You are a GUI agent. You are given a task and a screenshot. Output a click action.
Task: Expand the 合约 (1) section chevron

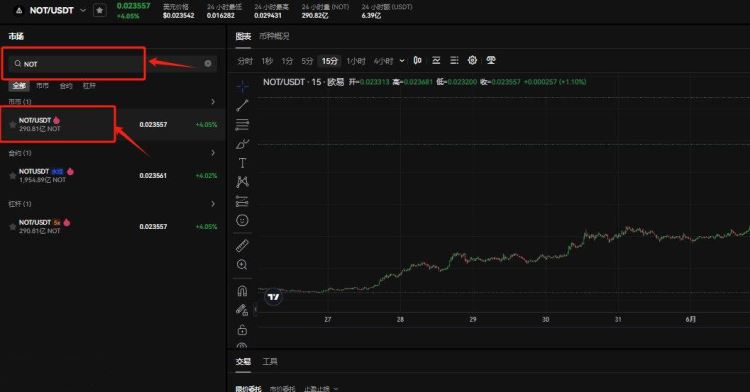click(213, 152)
